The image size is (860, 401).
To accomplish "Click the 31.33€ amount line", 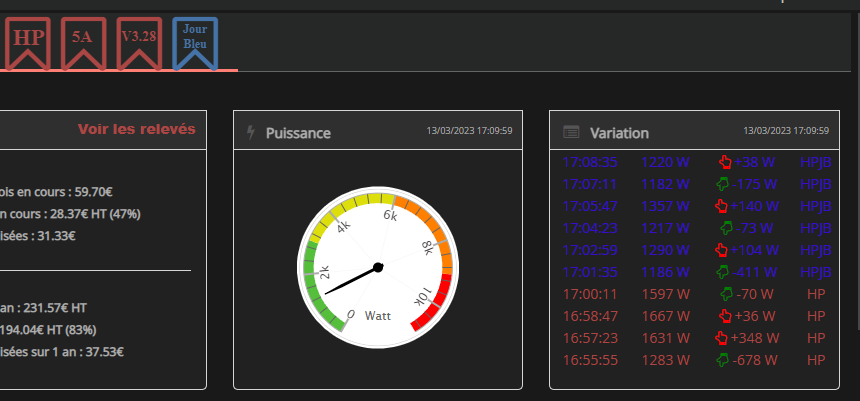I will click(56, 236).
